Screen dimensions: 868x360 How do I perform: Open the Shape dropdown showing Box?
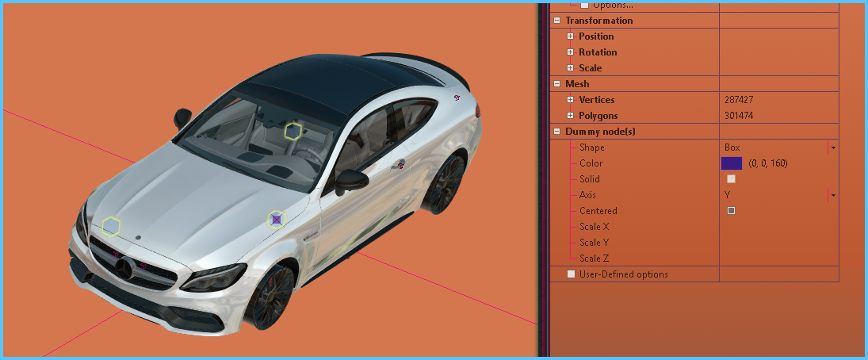[833, 147]
